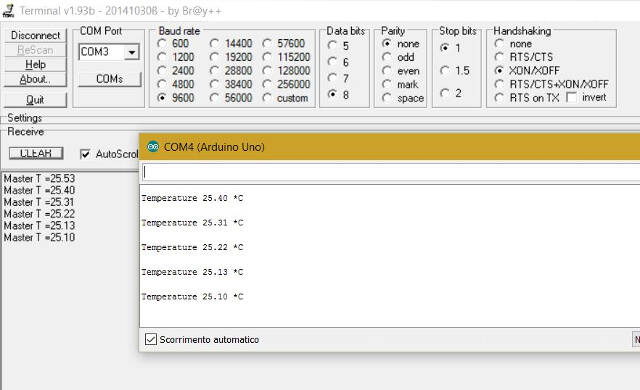640x390 pixels.
Task: Click the Quit button
Action: coord(35,100)
